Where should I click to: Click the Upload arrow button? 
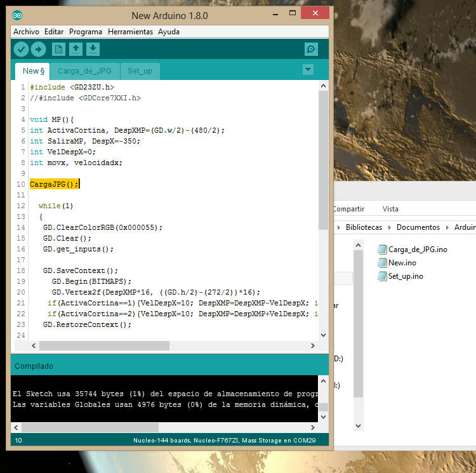[38, 49]
